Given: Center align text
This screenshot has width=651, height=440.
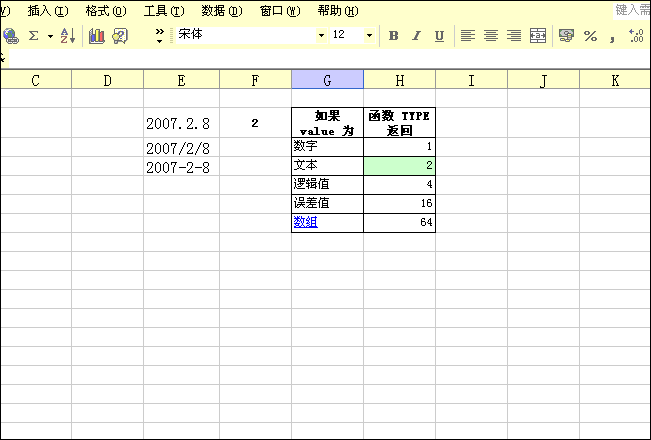Looking at the screenshot, I should click(491, 36).
